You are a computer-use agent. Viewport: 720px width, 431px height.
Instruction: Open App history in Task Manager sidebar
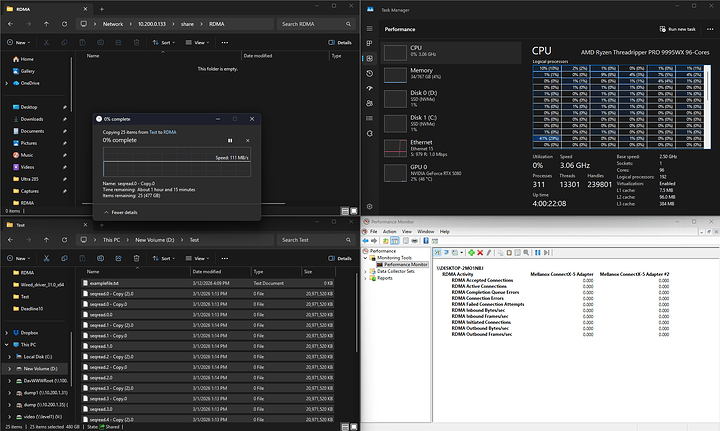369,73
